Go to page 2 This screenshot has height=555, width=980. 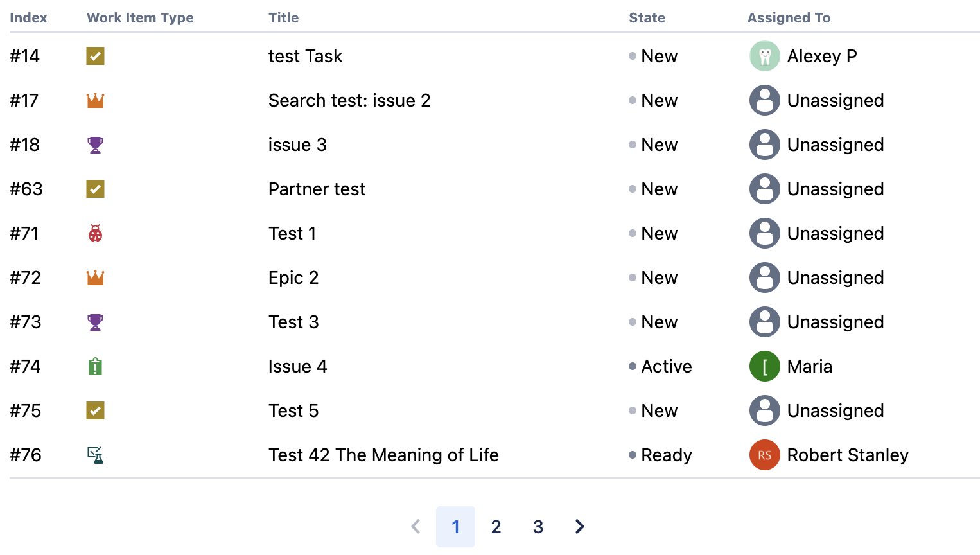click(496, 527)
